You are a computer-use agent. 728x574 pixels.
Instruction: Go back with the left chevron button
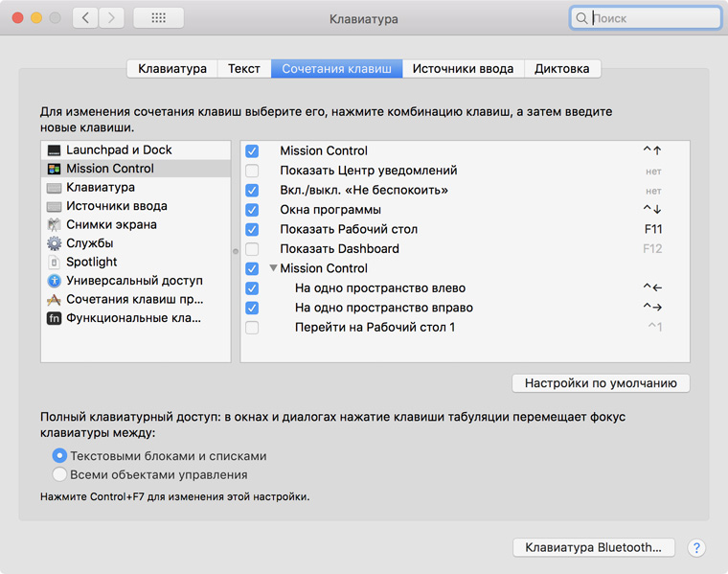[x=85, y=18]
